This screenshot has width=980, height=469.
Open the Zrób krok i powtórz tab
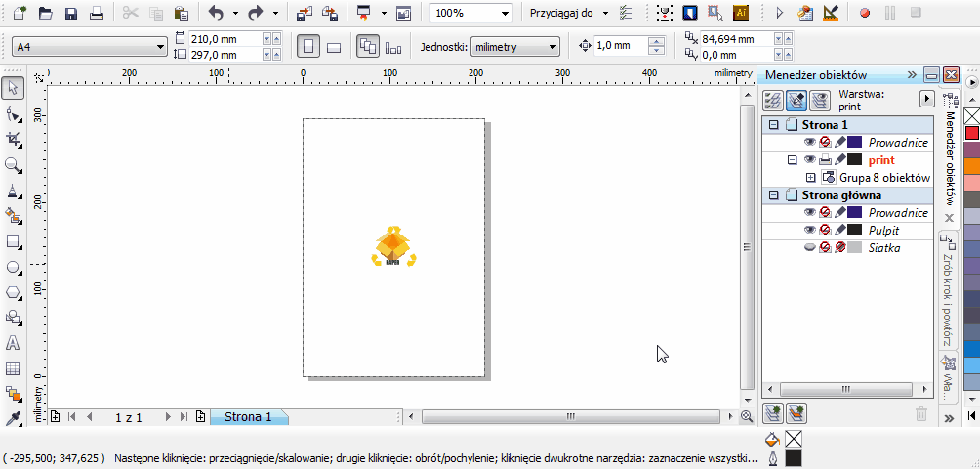(949, 291)
